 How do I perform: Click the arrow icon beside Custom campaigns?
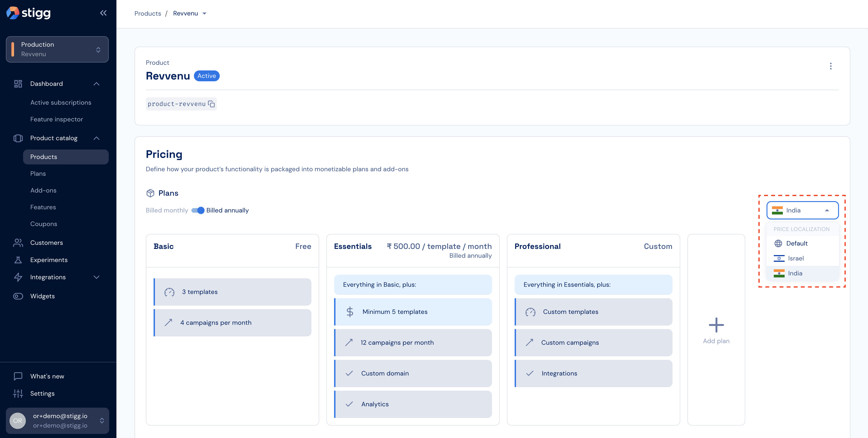tap(529, 342)
